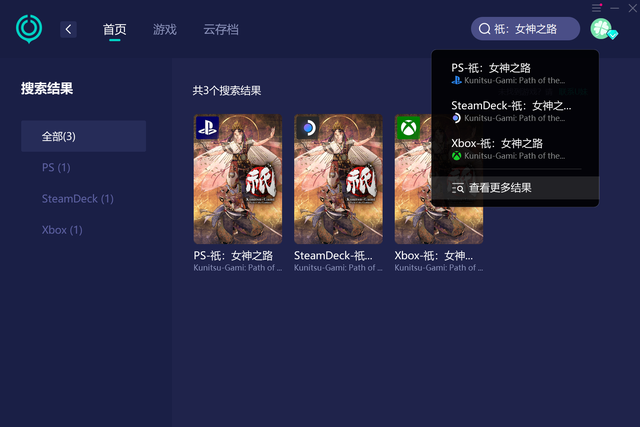640x427 pixels.
Task: Switch to the 游戏 tab
Action: coord(165,29)
